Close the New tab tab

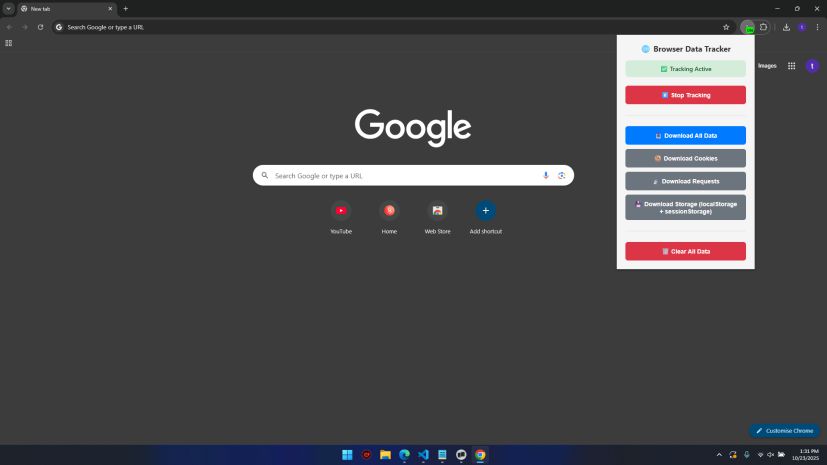[110, 9]
